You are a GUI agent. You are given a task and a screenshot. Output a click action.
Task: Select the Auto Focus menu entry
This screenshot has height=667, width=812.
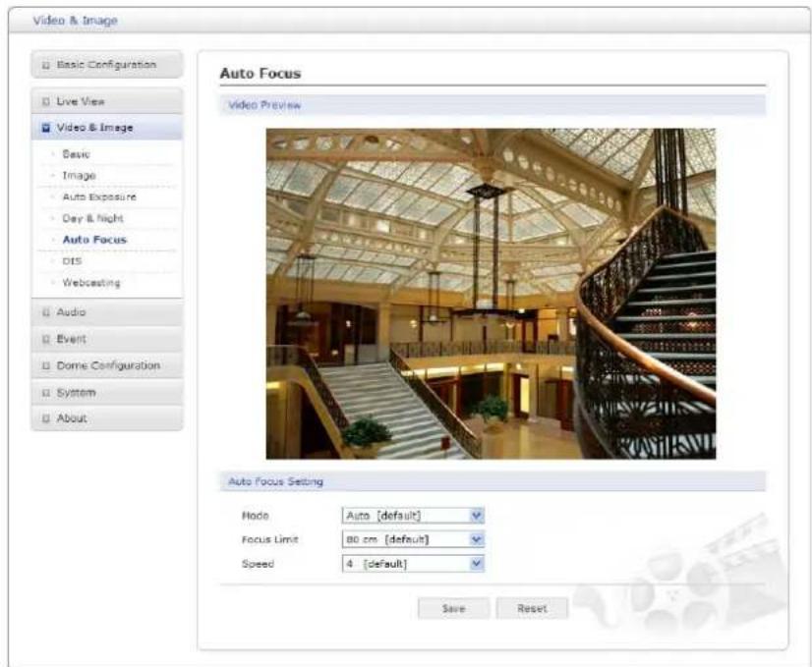(x=94, y=240)
